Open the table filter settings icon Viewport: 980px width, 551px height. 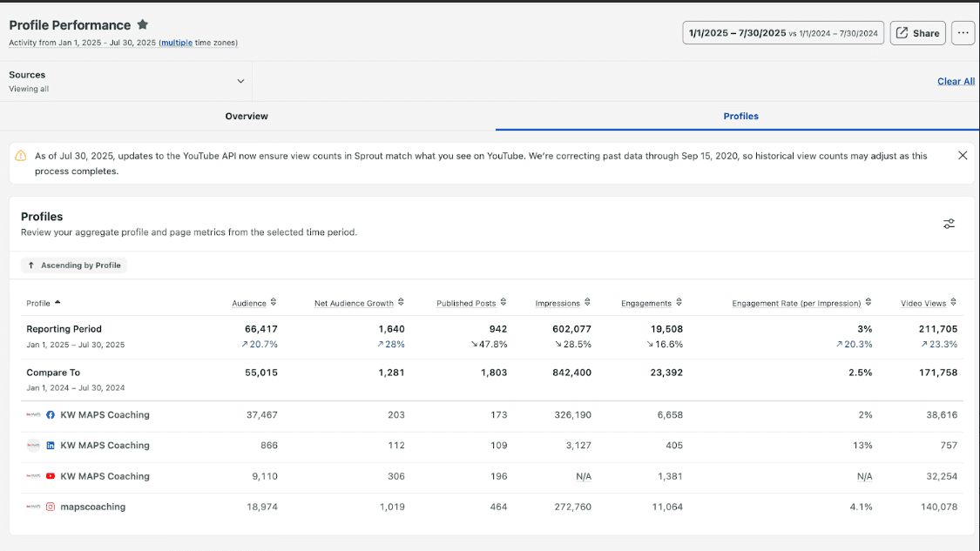tap(949, 224)
